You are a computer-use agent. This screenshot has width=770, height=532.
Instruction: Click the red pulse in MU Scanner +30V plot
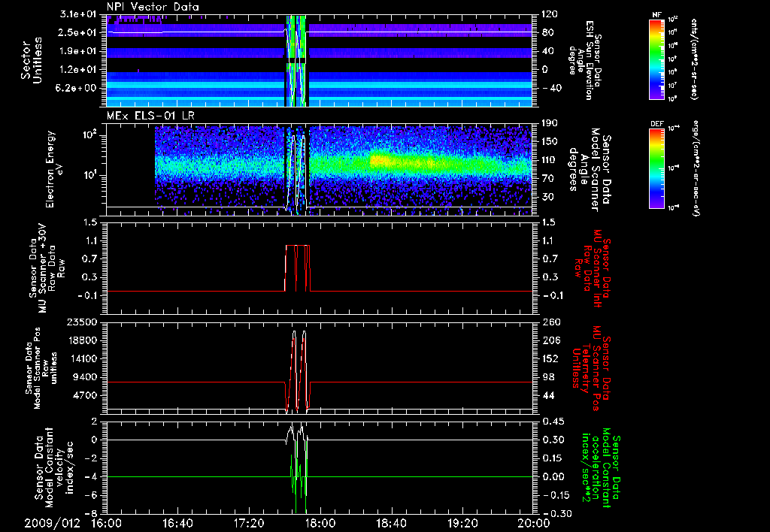(x=298, y=268)
